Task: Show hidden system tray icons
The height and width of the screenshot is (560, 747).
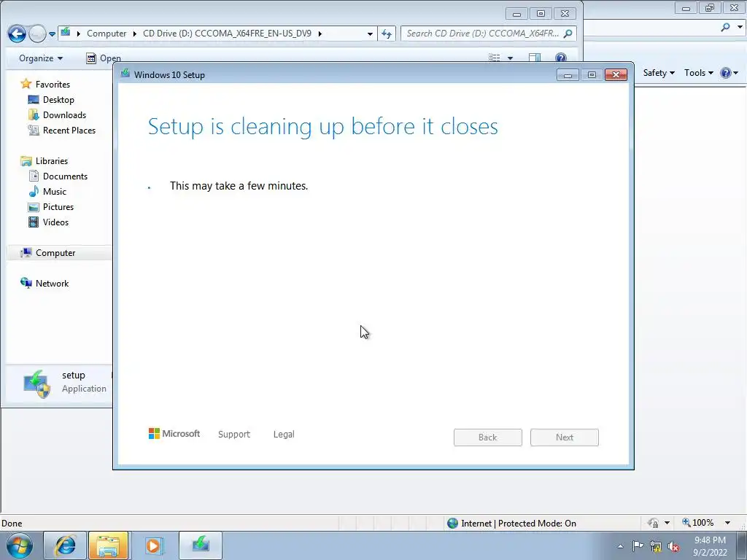Action: [x=620, y=546]
